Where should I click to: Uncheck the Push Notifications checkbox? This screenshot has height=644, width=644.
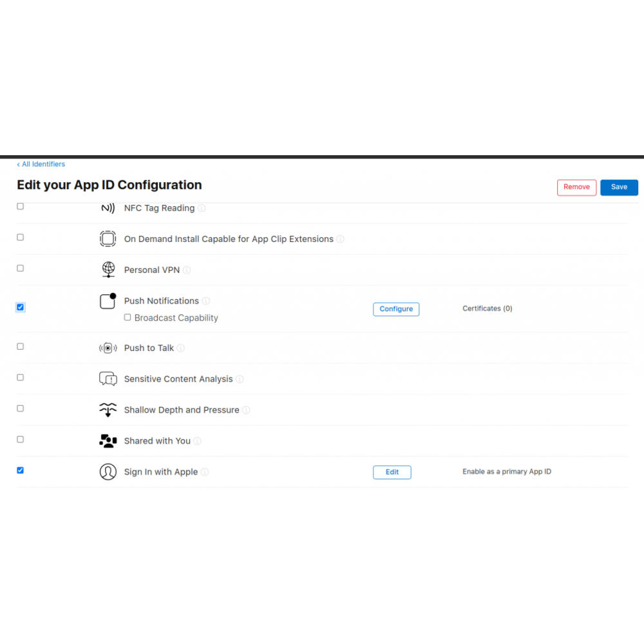[x=20, y=307]
